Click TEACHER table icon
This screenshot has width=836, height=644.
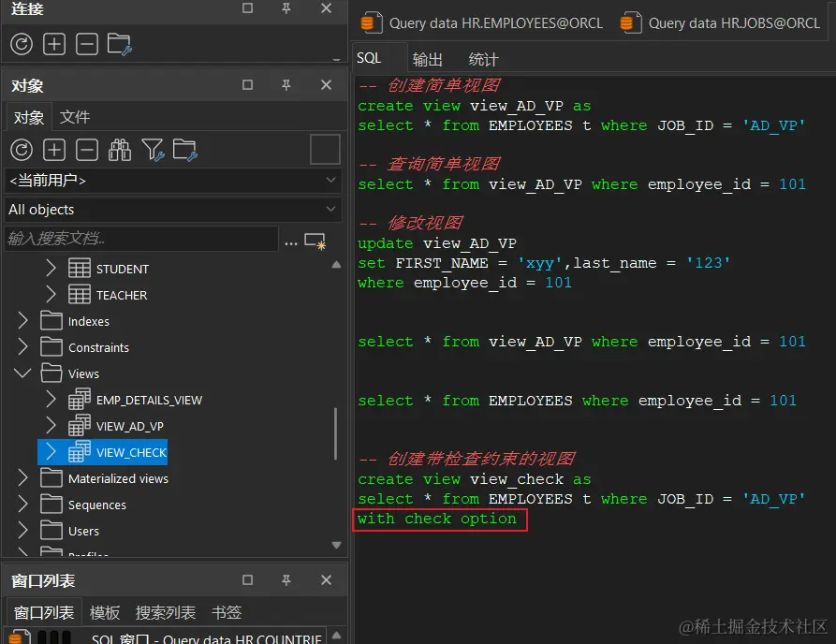(x=80, y=294)
